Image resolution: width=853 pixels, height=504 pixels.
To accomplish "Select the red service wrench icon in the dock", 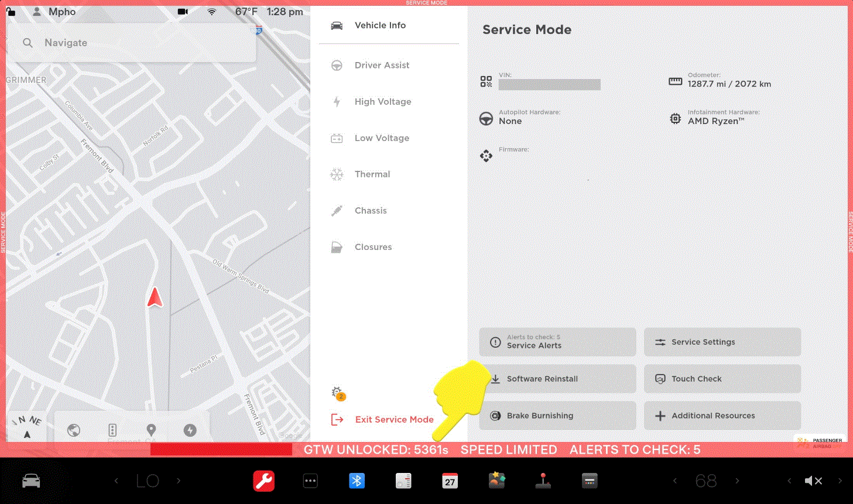I will (x=263, y=481).
